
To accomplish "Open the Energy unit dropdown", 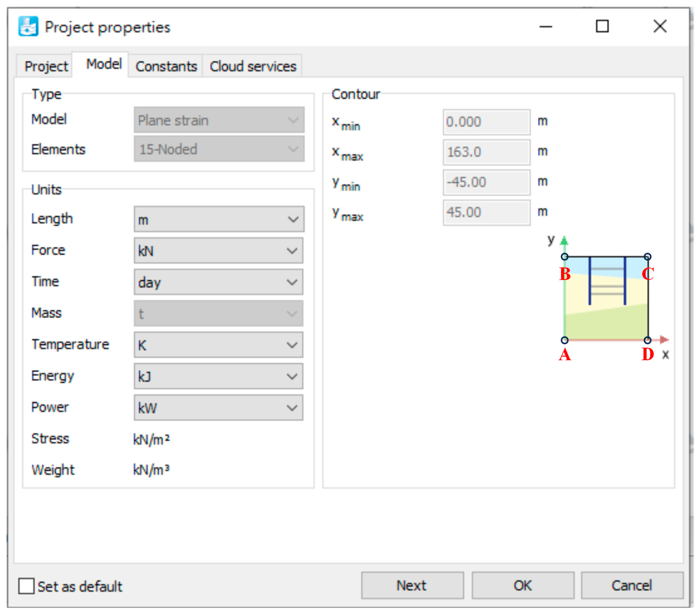I will click(x=219, y=376).
